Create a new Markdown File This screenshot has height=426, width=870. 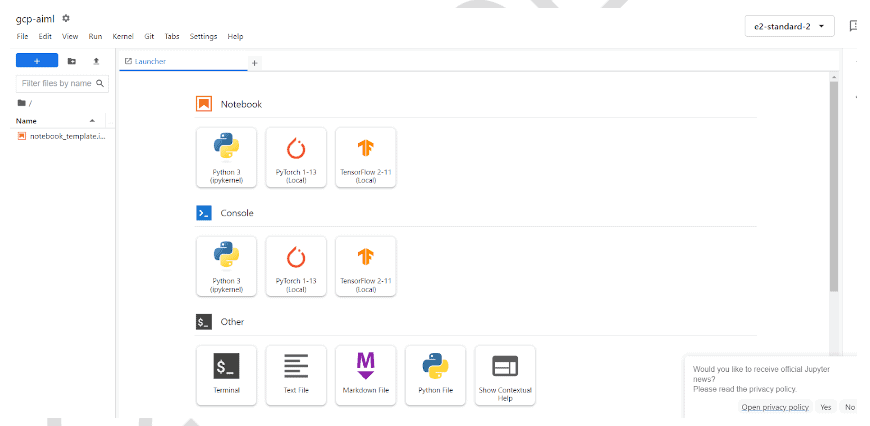click(x=365, y=374)
